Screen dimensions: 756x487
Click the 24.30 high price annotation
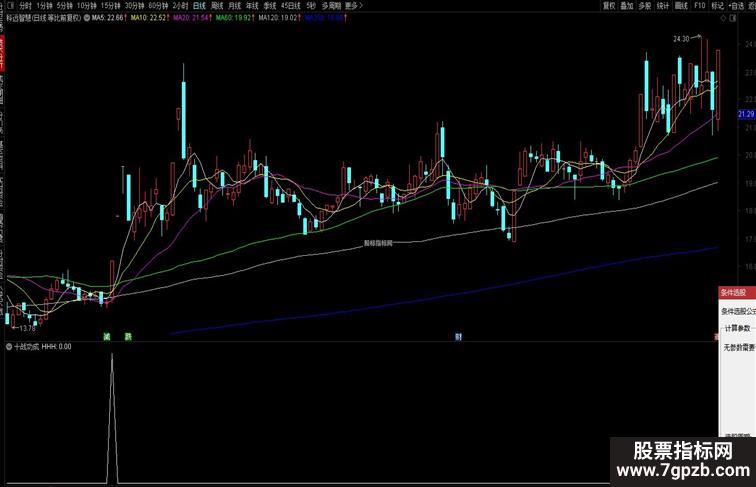[681, 39]
